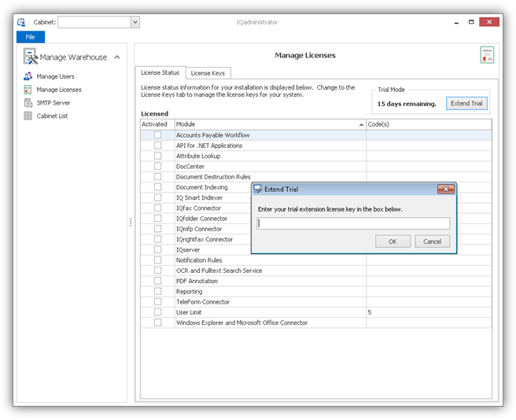Open Manage Licenses in the sidebar
The width and height of the screenshot is (516, 420).
59,90
